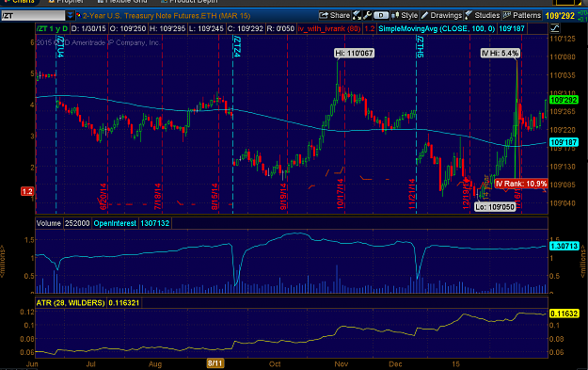This screenshot has height=370, width=588.
Task: Click the 6/20/14 expiration date marker
Action: 103,196
